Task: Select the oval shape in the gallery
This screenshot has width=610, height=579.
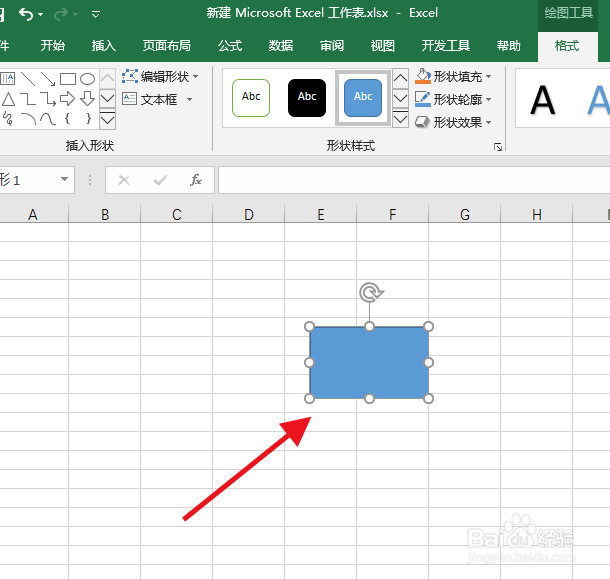Action: pyautogui.click(x=88, y=79)
